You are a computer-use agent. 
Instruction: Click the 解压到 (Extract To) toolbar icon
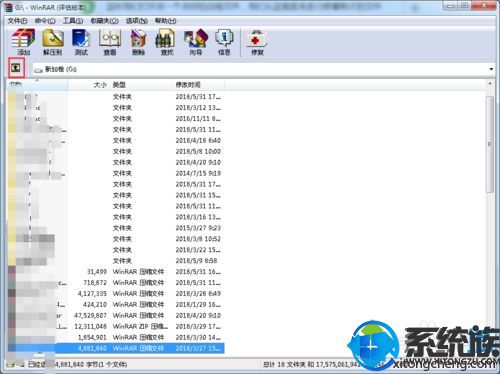(x=53, y=42)
